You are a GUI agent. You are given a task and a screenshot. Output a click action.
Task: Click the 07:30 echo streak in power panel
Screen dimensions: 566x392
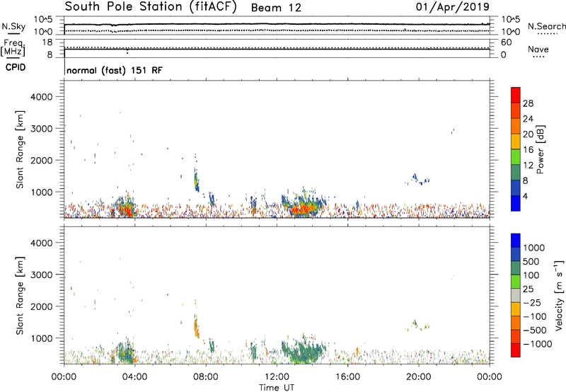[197, 179]
